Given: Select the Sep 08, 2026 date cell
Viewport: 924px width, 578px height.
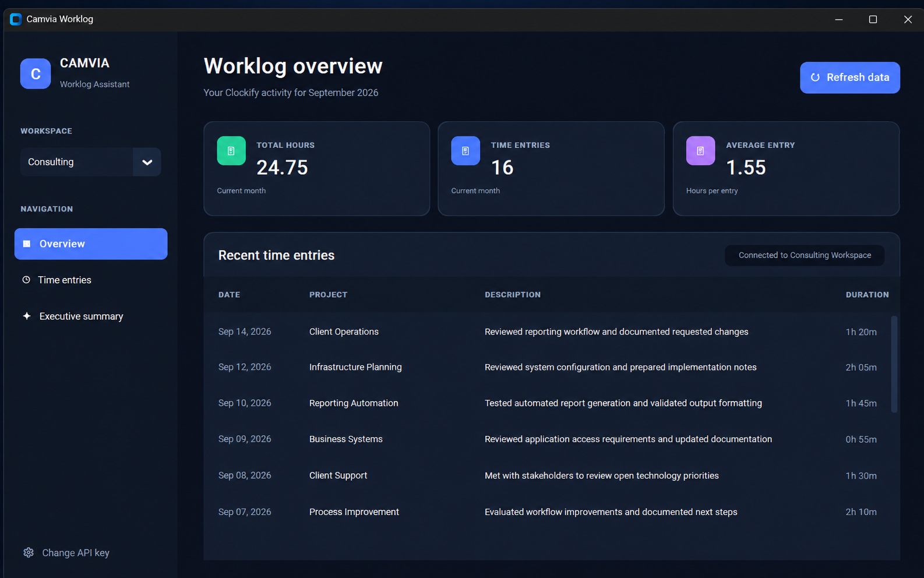Looking at the screenshot, I should [245, 475].
